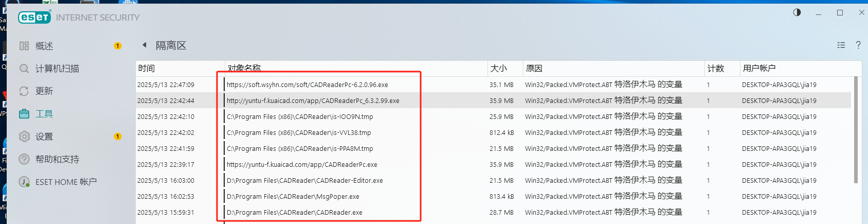Click the 更新 refresh icon
This screenshot has width=868, height=224.
pyautogui.click(x=24, y=91)
